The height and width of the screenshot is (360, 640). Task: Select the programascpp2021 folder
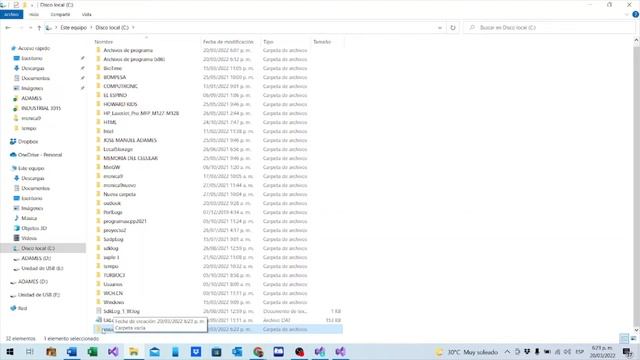[x=125, y=221]
